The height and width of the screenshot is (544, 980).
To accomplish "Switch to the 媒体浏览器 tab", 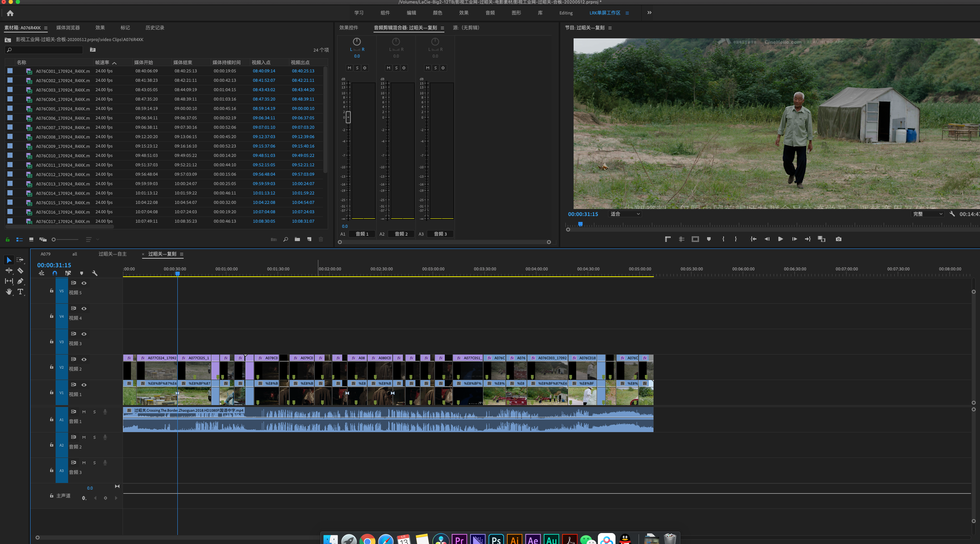I will [x=68, y=28].
